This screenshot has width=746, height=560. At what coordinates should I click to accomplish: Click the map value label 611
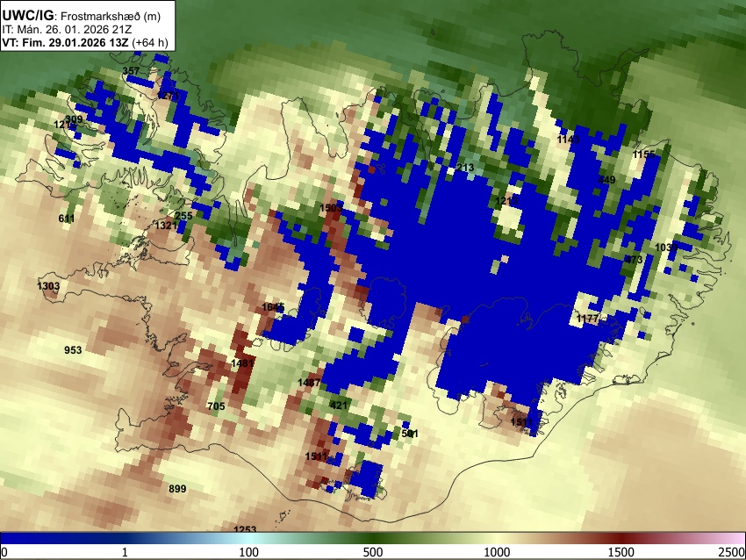tap(66, 219)
